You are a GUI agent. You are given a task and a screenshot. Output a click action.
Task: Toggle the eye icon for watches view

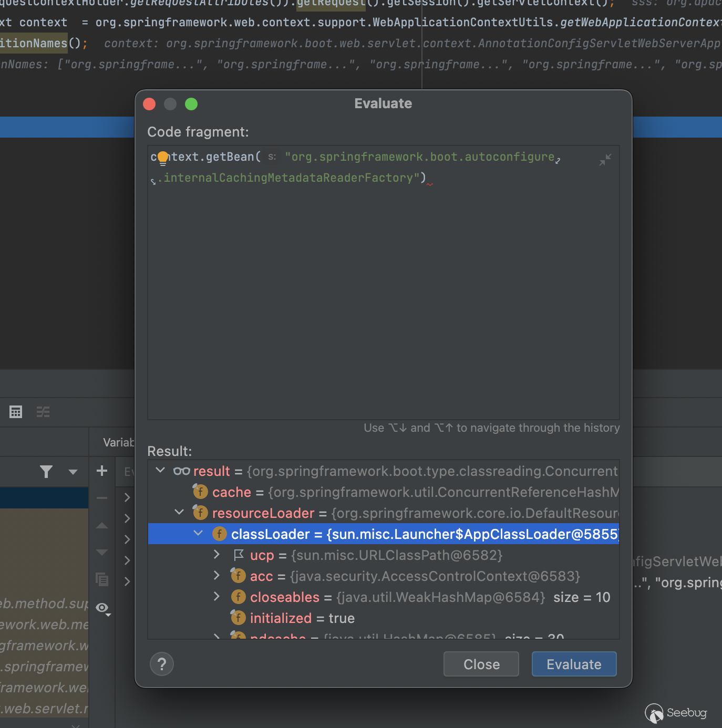pyautogui.click(x=102, y=608)
